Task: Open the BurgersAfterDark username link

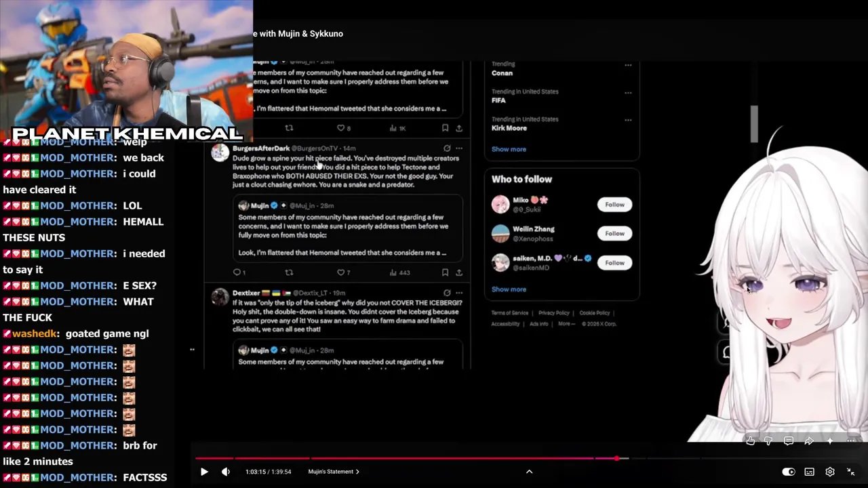Action: (261, 148)
